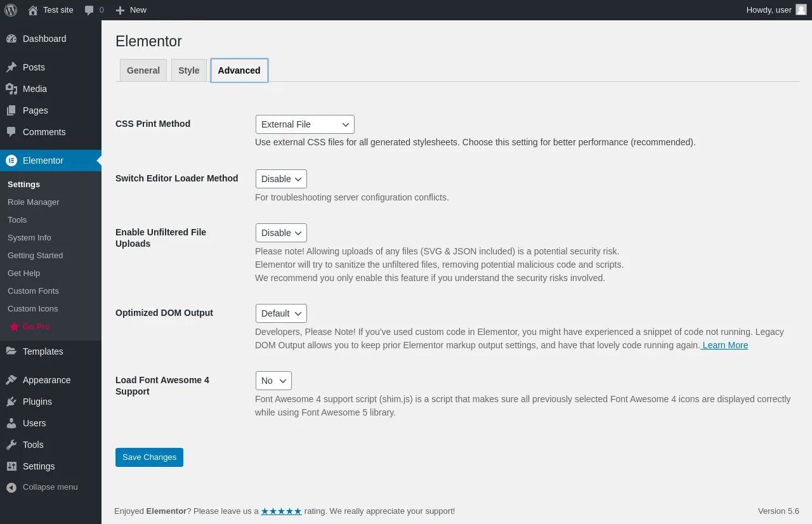Click the Dashboard gauge icon
Image resolution: width=812 pixels, height=524 pixels.
click(x=11, y=39)
